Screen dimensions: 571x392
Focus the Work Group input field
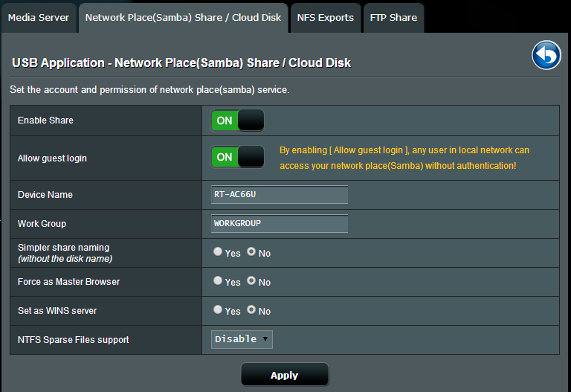point(280,223)
